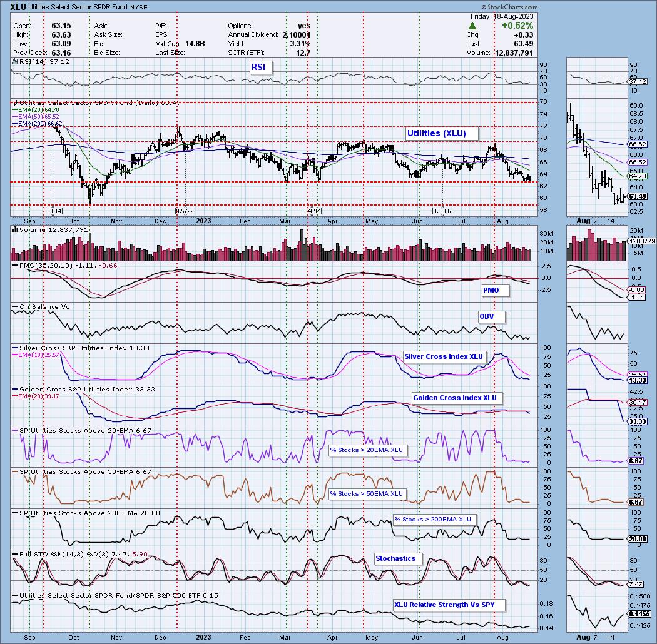This screenshot has height=644, width=657.
Task: Click Silver Cross S&P Utilities Index 13.33 title
Action: (x=81, y=348)
